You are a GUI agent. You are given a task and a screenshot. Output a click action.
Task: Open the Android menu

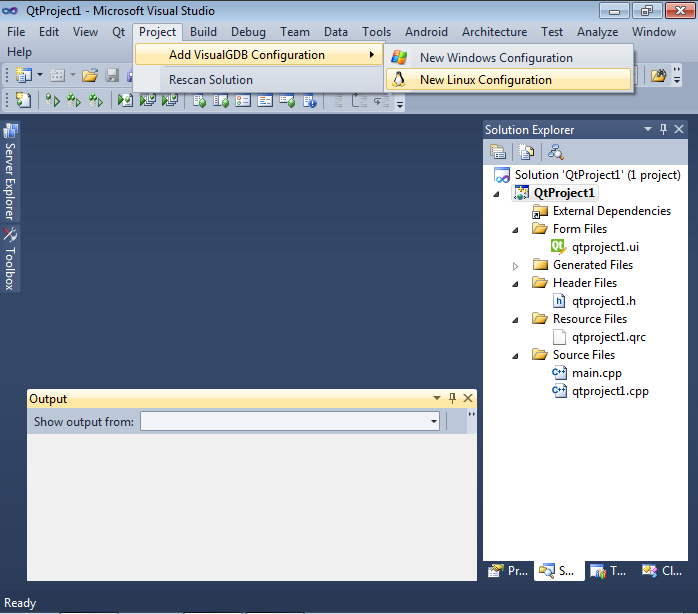pyautogui.click(x=426, y=32)
